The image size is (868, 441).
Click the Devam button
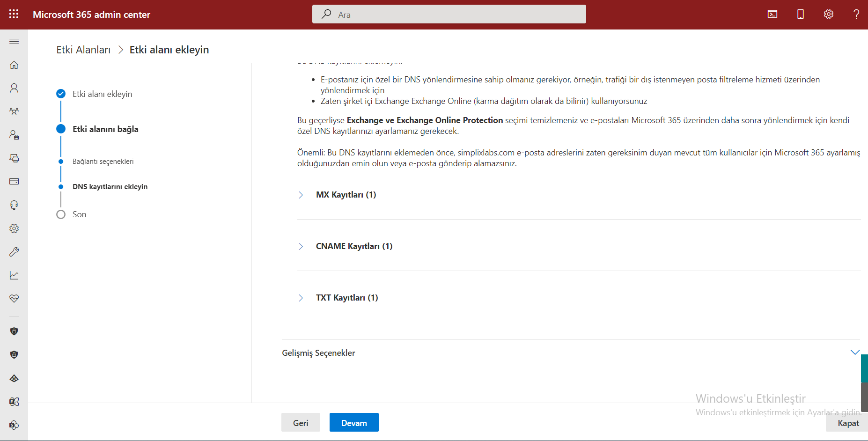coord(354,422)
